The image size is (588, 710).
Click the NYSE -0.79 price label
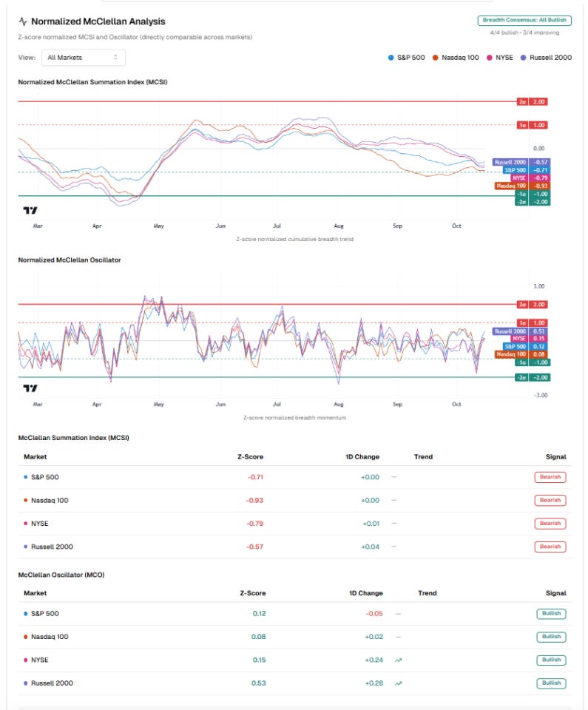(530, 178)
